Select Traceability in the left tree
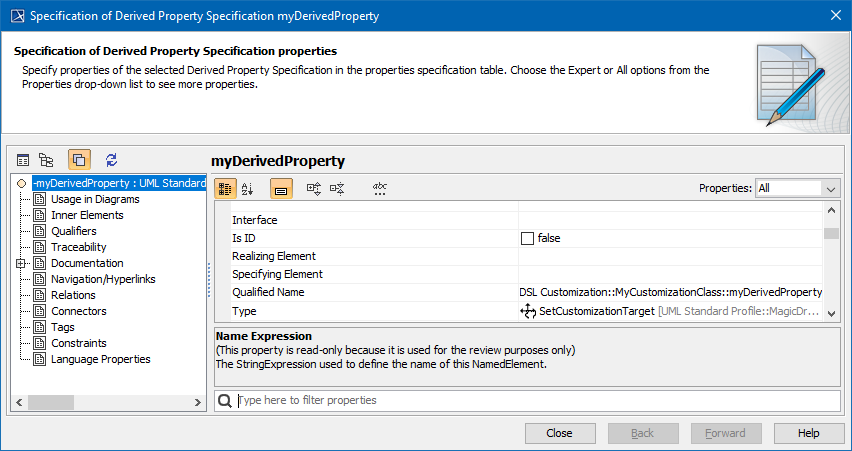The height and width of the screenshot is (451, 852). tap(78, 247)
